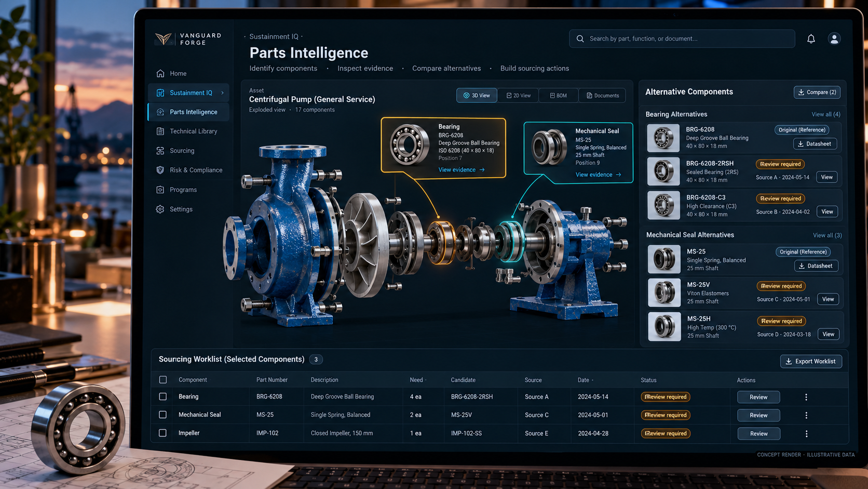Open the notifications bell
This screenshot has height=489, width=868.
point(811,38)
